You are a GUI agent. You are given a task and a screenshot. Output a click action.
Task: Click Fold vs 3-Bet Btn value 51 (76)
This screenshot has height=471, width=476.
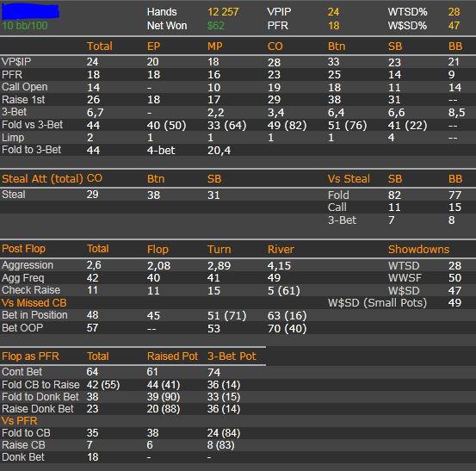click(x=347, y=125)
